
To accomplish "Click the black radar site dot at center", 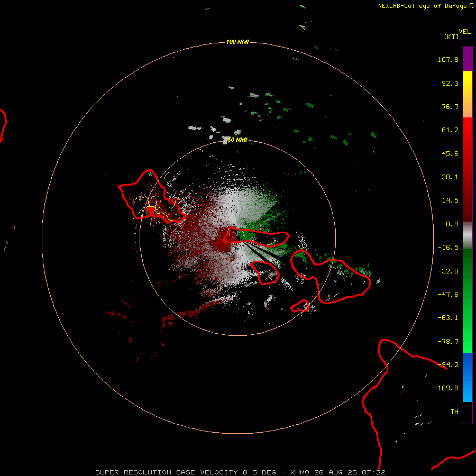I will [x=239, y=237].
